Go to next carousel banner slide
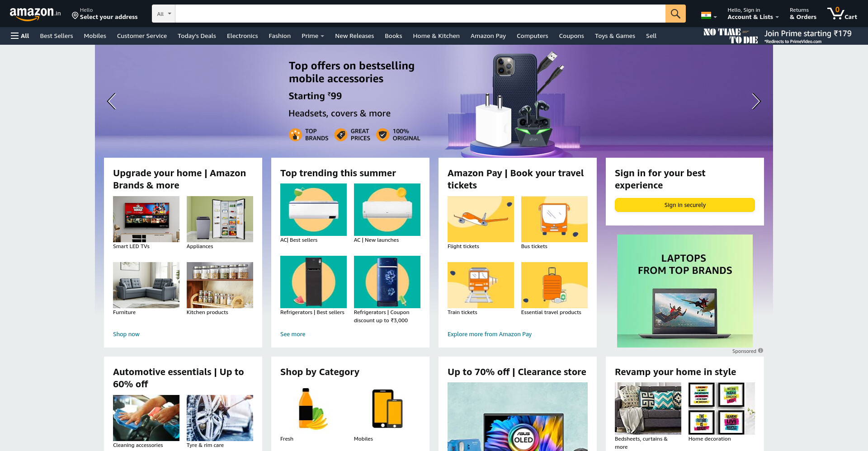Viewport: 868px width, 451px height. point(756,101)
